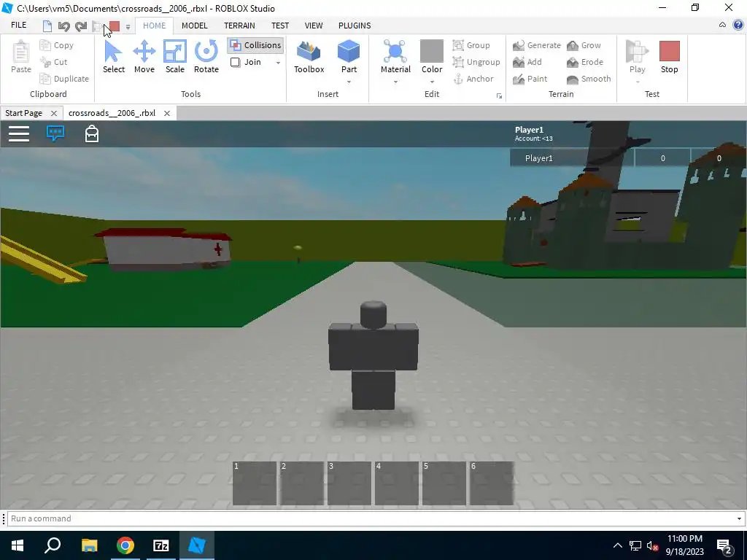This screenshot has height=560, width=747.
Task: Open the command bar history dropdown
Action: 739,518
